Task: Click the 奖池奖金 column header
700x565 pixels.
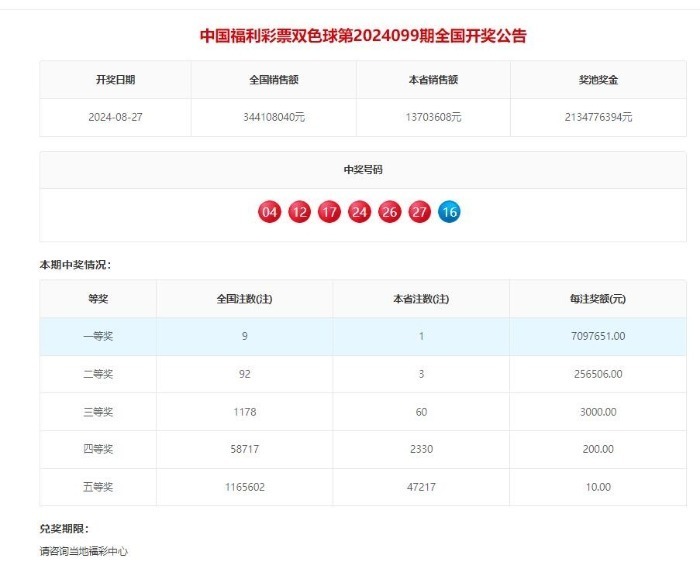Action: [x=598, y=80]
